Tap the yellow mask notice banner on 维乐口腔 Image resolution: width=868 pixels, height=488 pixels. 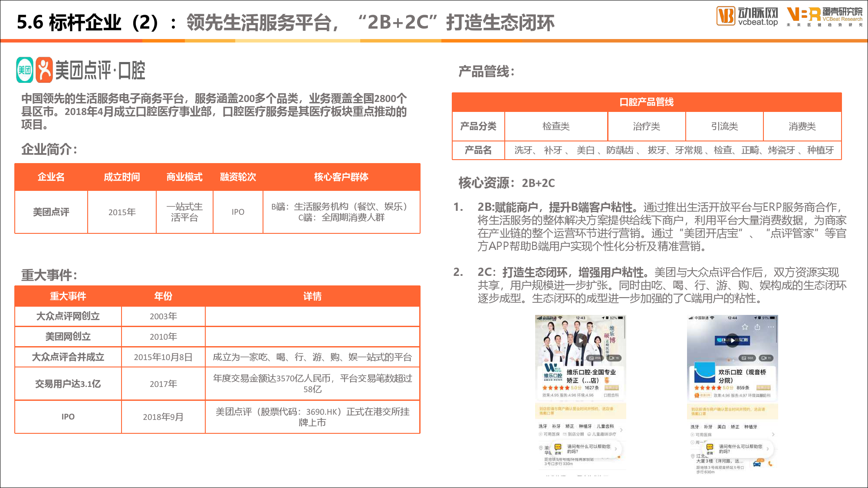pyautogui.click(x=581, y=411)
